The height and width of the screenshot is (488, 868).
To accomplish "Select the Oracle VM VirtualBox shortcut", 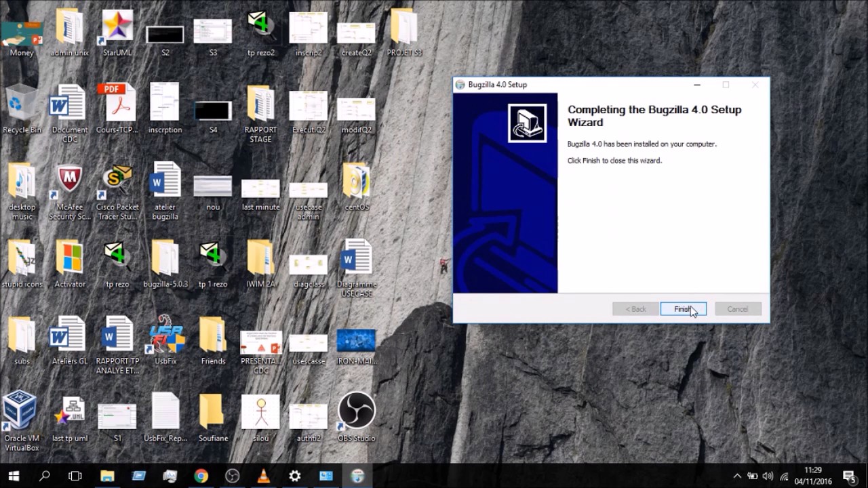I will click(x=22, y=422).
